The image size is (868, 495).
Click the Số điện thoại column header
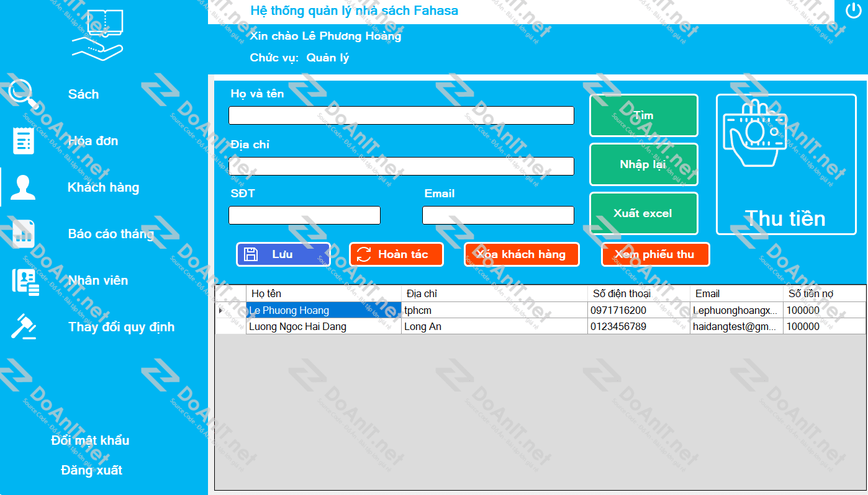point(639,293)
